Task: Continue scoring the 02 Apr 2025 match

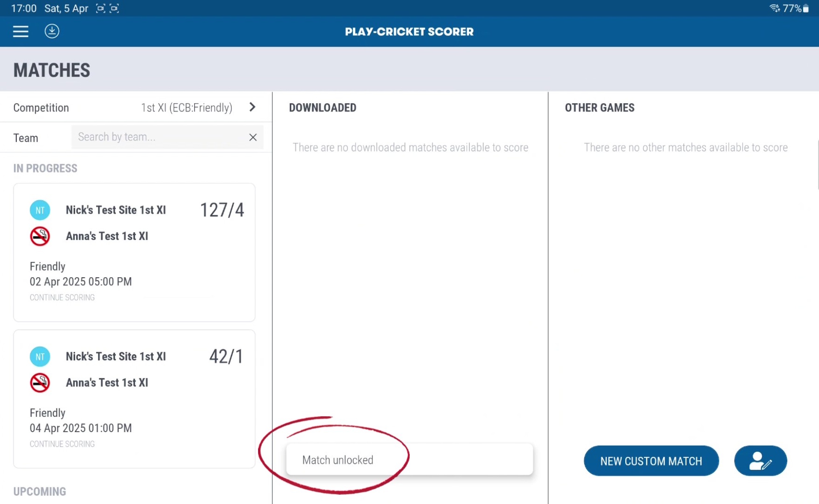Action: (62, 298)
